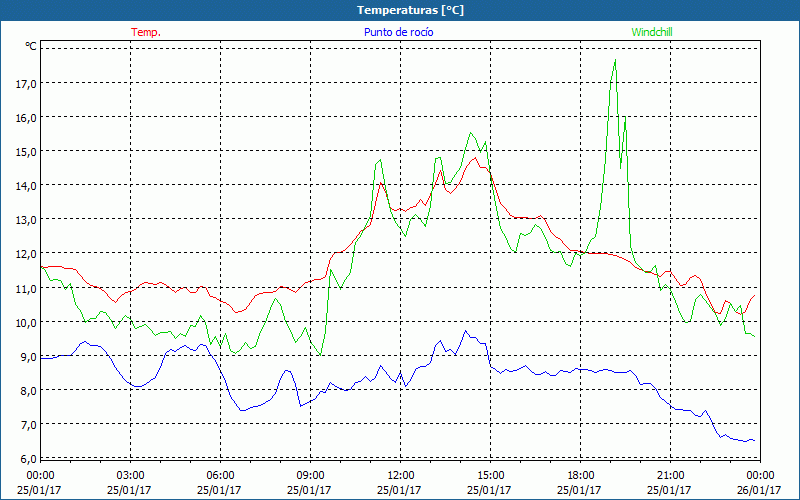800x500 pixels.
Task: Click the 12,0 y-axis value
Action: coord(26,255)
